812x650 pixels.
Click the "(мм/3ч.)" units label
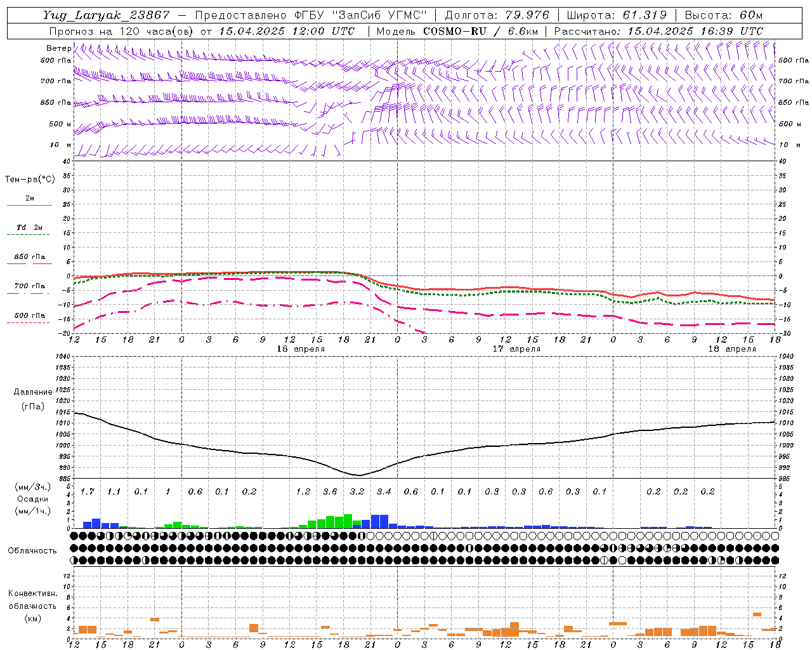(x=33, y=487)
